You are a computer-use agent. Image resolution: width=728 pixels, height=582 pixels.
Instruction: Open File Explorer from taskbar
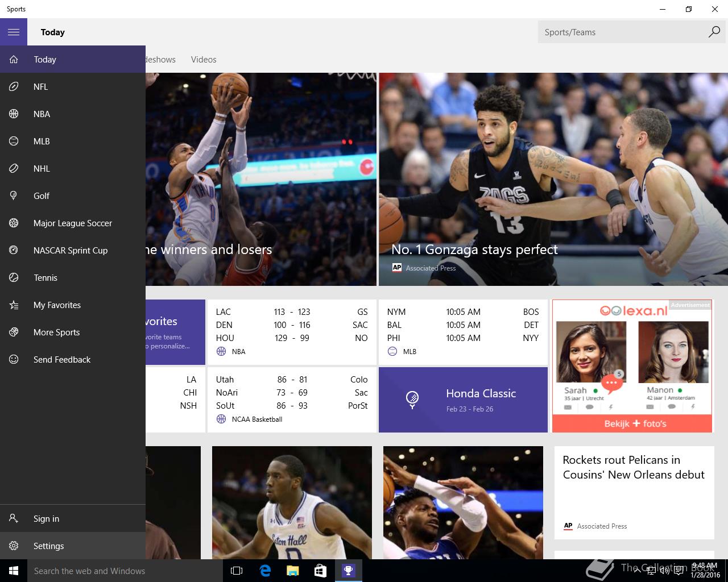point(292,571)
